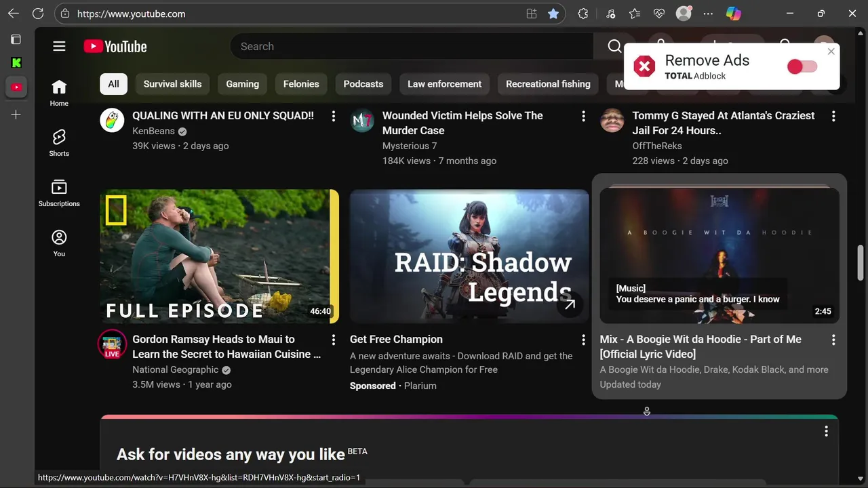Screen dimensions: 868x488
Task: Select the YouTube vertical tab
Action: pos(16,87)
